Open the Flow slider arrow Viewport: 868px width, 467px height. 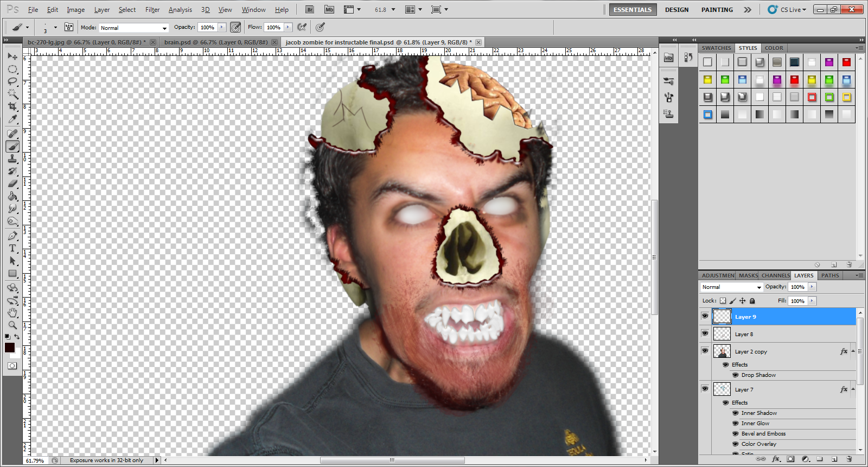click(288, 27)
